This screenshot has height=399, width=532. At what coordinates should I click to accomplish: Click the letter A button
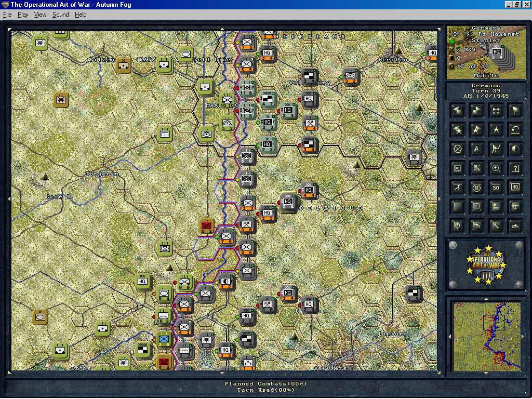coord(477,149)
